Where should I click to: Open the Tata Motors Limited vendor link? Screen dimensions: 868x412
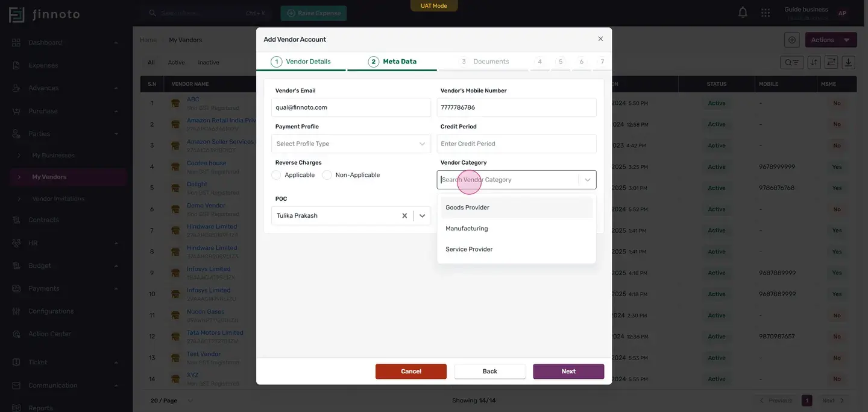click(215, 332)
